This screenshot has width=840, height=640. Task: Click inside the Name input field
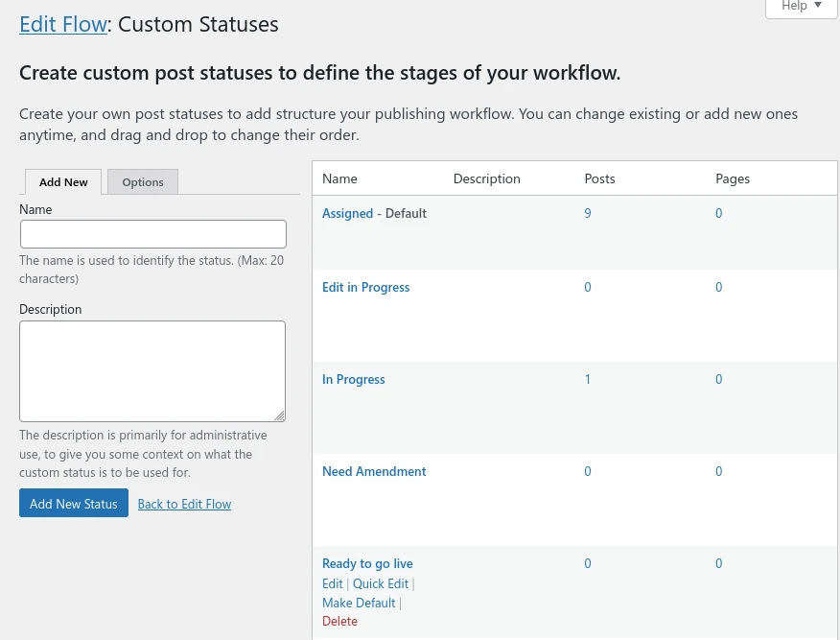(x=152, y=233)
